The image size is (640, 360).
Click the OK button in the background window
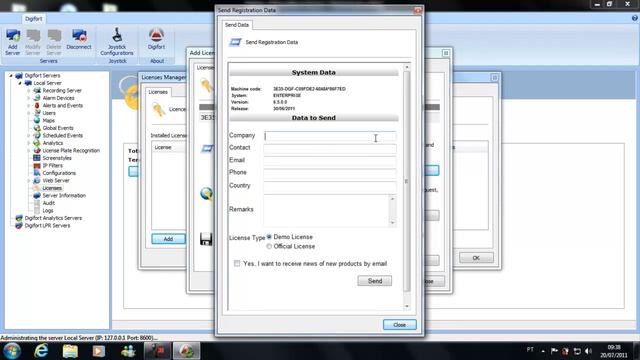[476, 258]
